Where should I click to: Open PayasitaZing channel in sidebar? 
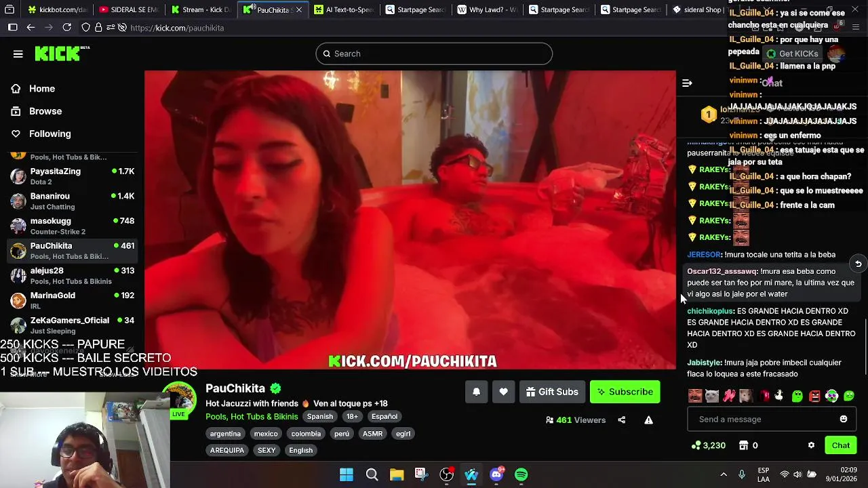coord(73,176)
